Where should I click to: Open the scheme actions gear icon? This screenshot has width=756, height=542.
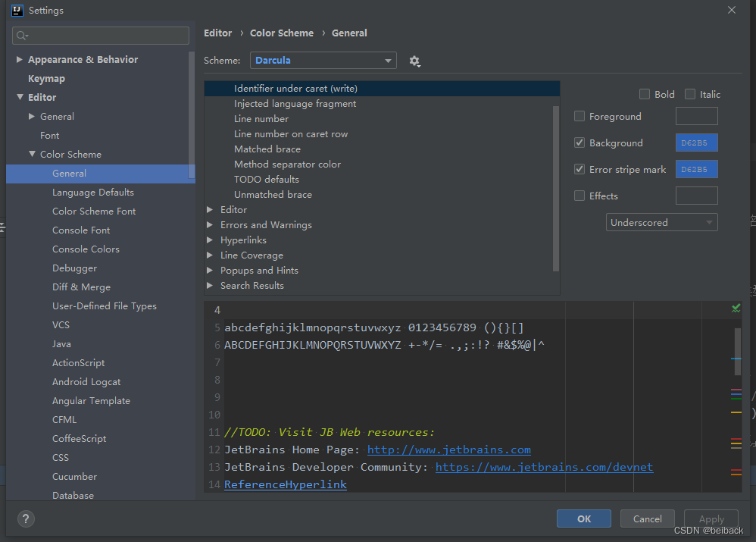tap(414, 61)
